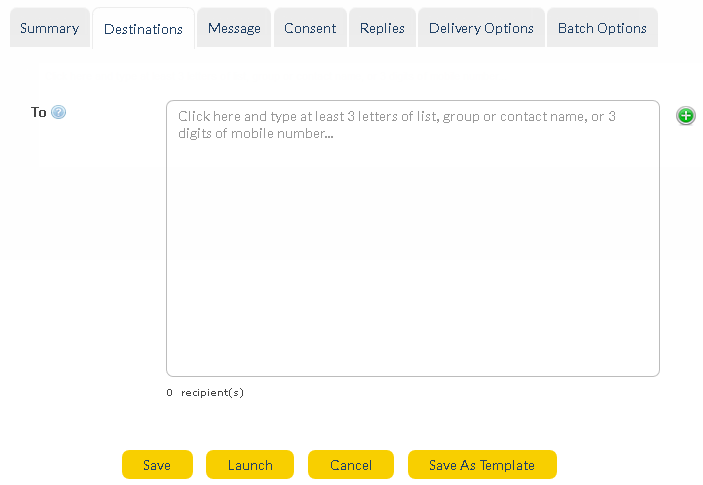Go to the Consent tab
Viewport: 703px width, 485px height.
click(310, 28)
